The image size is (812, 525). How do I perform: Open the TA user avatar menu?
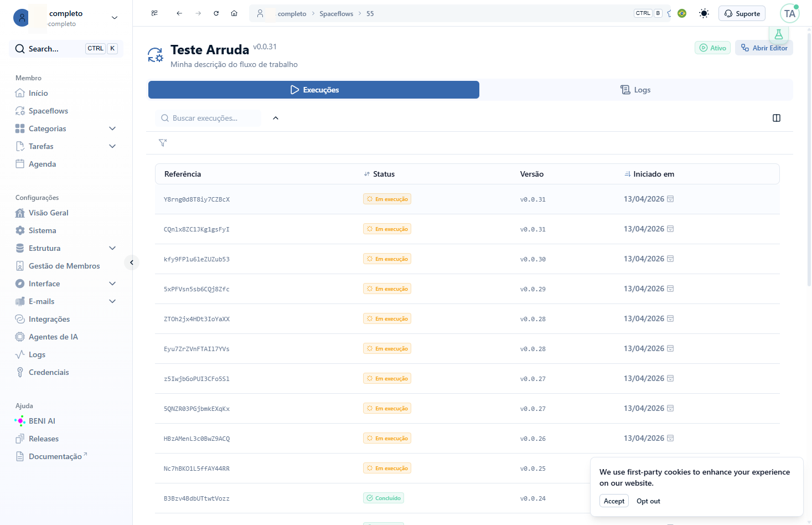click(790, 14)
